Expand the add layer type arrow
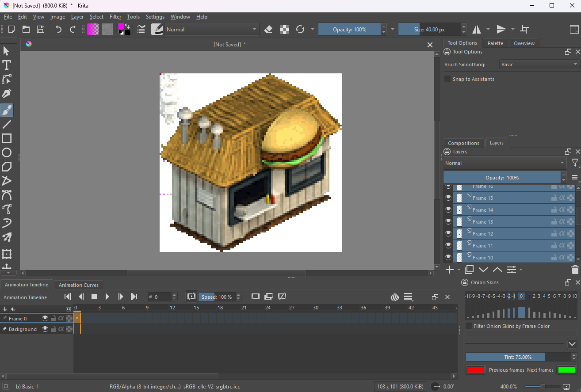The width and height of the screenshot is (581, 392). pyautogui.click(x=459, y=270)
